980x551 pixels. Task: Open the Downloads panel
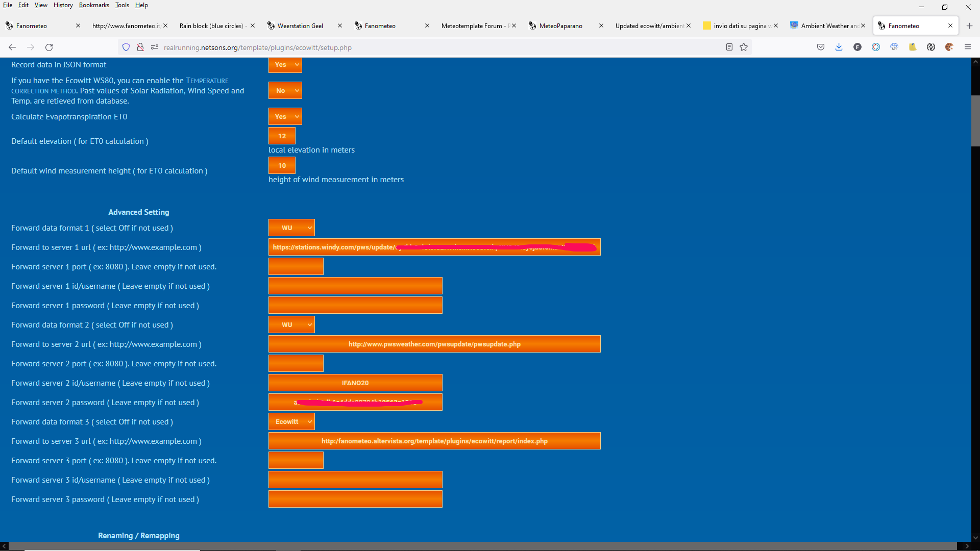(839, 47)
